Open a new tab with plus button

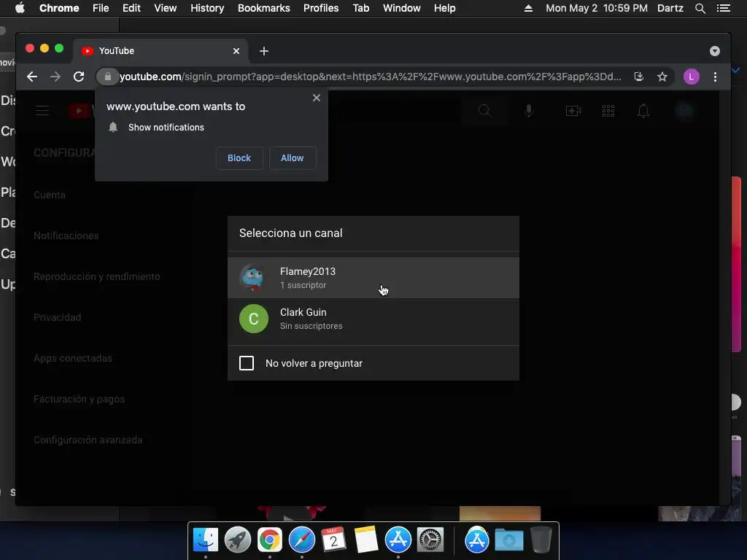click(x=264, y=51)
